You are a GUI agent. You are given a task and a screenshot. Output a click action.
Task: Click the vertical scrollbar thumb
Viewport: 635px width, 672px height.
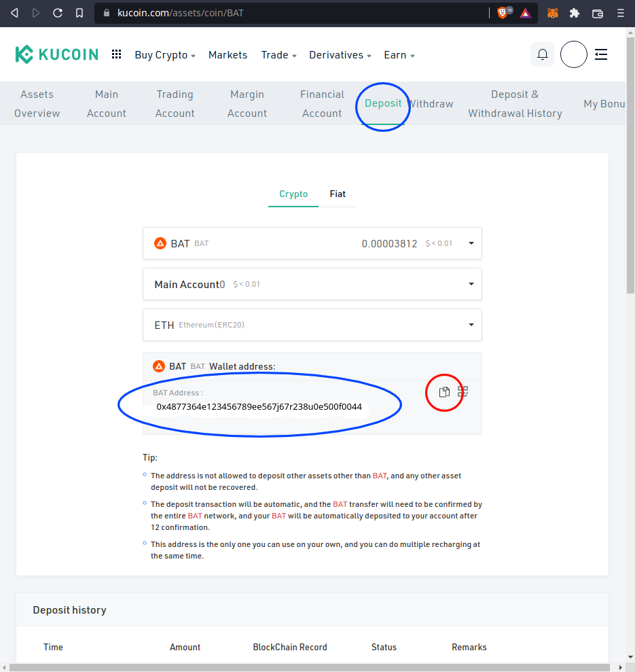(630, 165)
